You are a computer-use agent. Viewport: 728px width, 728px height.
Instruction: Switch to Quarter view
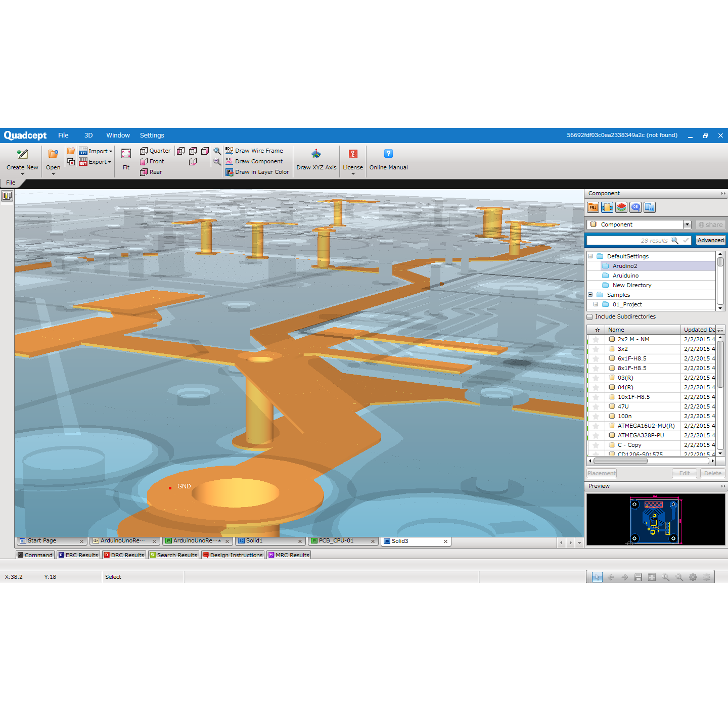[x=155, y=151]
